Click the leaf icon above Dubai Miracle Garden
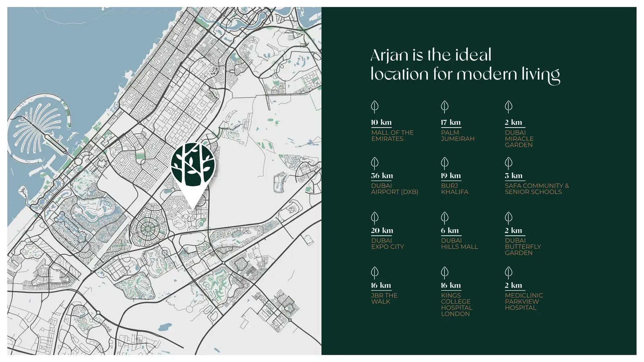Image resolution: width=644 pixels, height=362 pixels. [x=509, y=107]
